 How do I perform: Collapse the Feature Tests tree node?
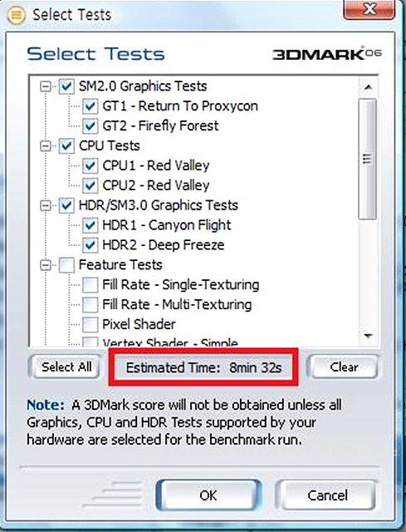pos(46,265)
